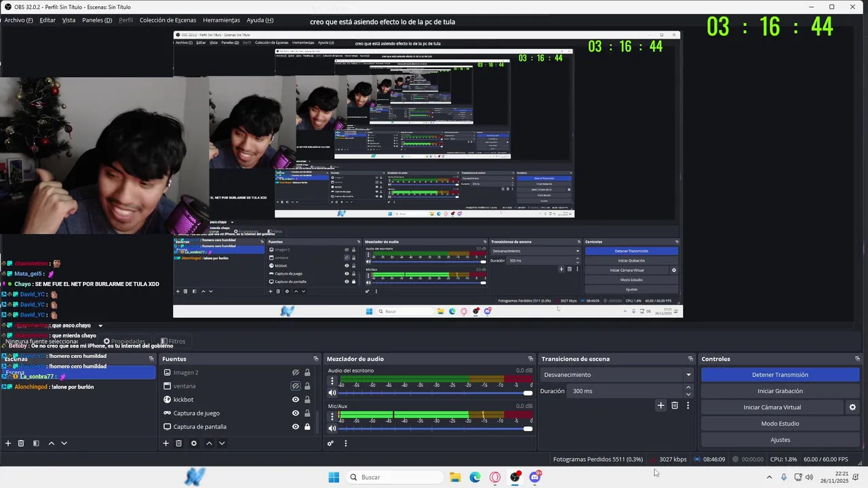Undock the Mezclador de audio panel
Viewport: 868px width, 488px height.
[530, 359]
